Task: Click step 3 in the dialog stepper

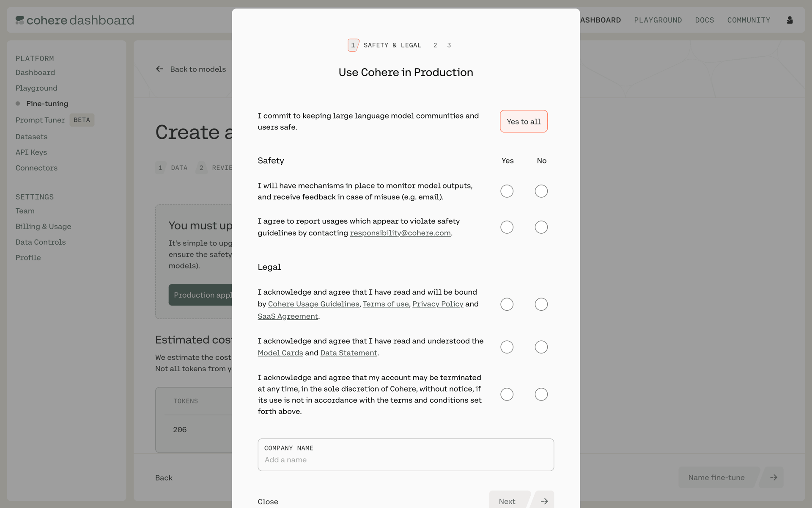Action: (x=449, y=45)
